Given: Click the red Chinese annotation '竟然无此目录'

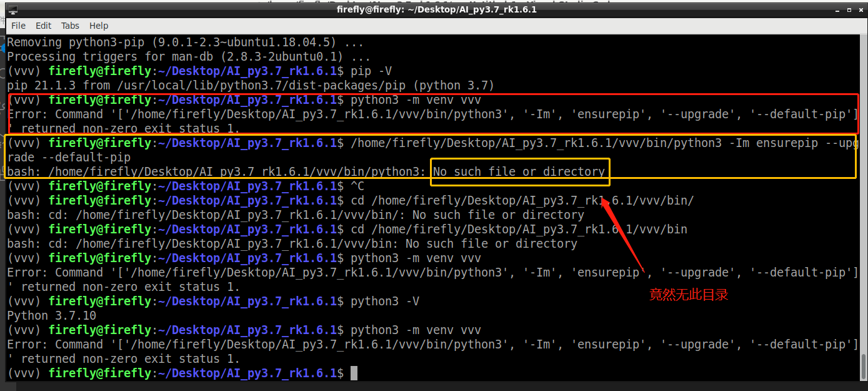Looking at the screenshot, I should coord(688,295).
